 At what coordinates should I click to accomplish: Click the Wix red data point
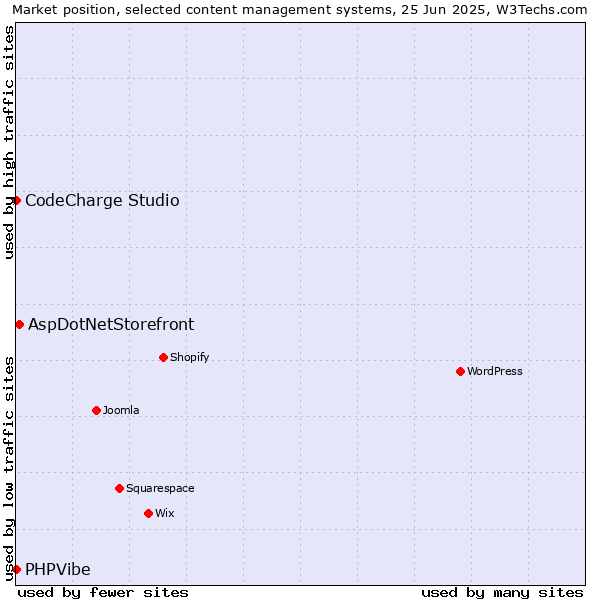coord(148,513)
